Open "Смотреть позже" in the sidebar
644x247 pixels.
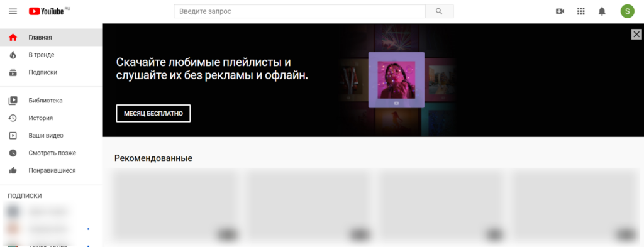[x=51, y=153]
